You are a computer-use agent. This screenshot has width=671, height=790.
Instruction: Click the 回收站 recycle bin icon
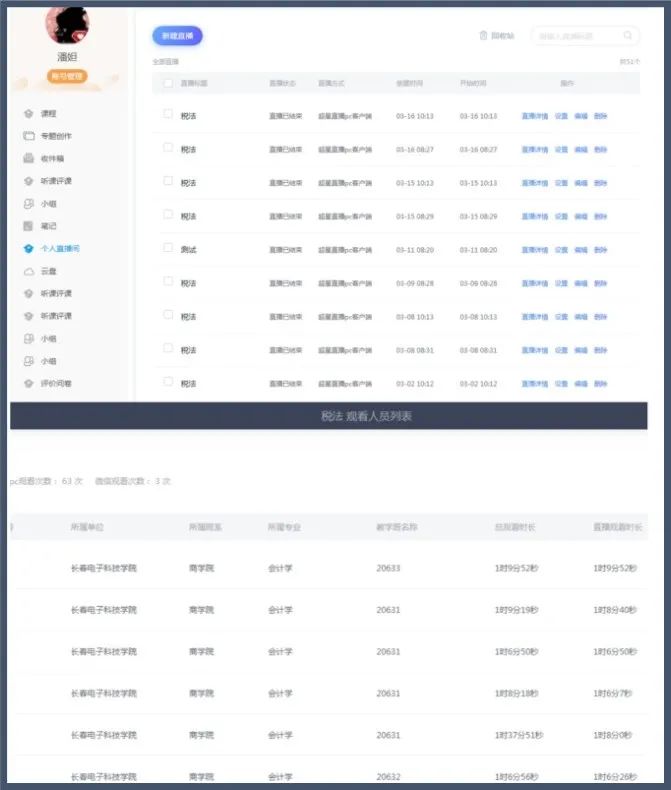pos(483,36)
